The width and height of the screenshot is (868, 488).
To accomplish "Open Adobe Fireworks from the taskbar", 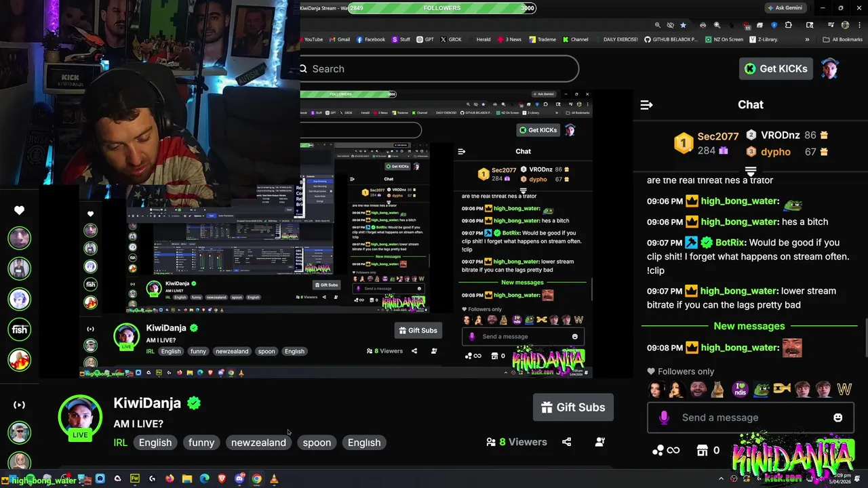I will [x=134, y=479].
